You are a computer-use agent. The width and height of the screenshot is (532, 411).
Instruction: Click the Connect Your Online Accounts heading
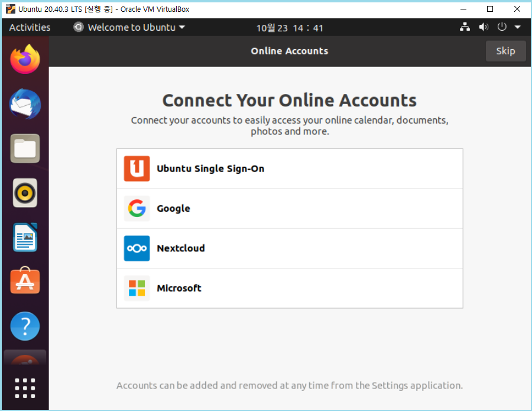point(290,101)
